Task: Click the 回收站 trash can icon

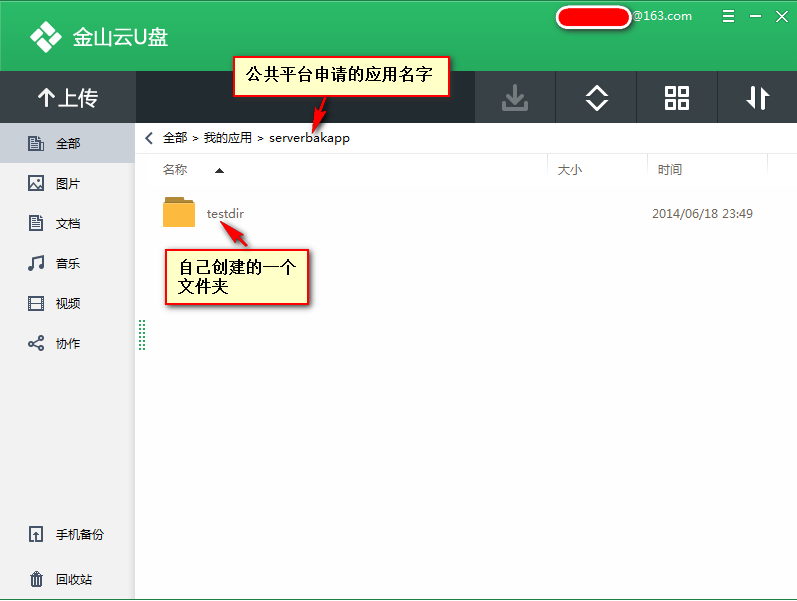Action: pos(36,579)
